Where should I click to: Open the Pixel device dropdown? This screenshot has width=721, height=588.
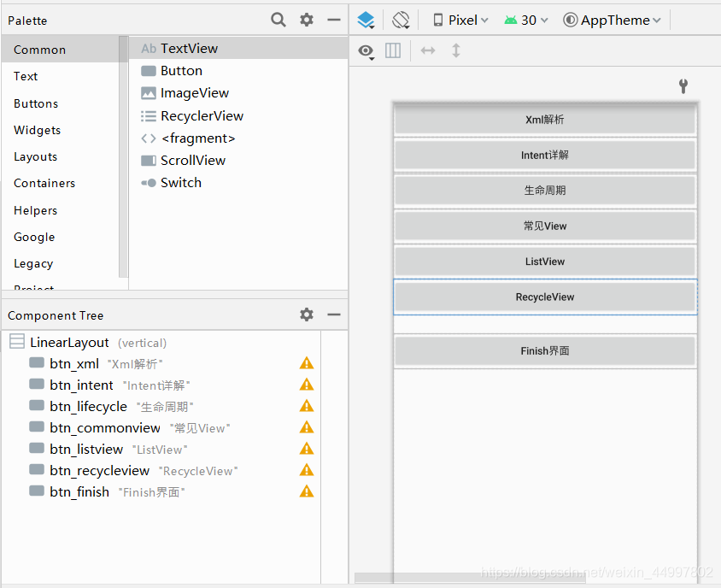coord(460,21)
